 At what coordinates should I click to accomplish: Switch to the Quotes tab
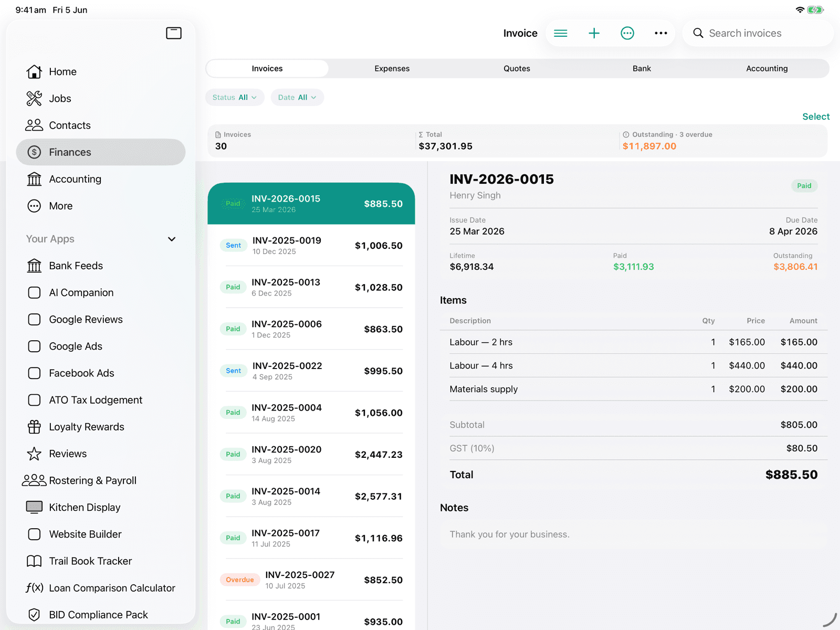click(x=517, y=68)
